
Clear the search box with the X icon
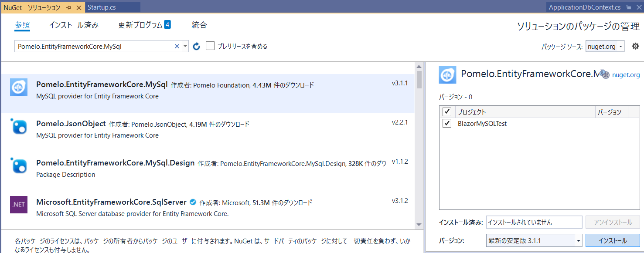[x=177, y=46]
